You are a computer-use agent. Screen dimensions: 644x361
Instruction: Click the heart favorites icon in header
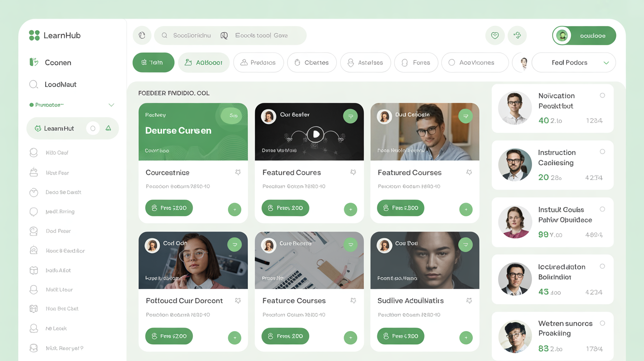(x=495, y=35)
